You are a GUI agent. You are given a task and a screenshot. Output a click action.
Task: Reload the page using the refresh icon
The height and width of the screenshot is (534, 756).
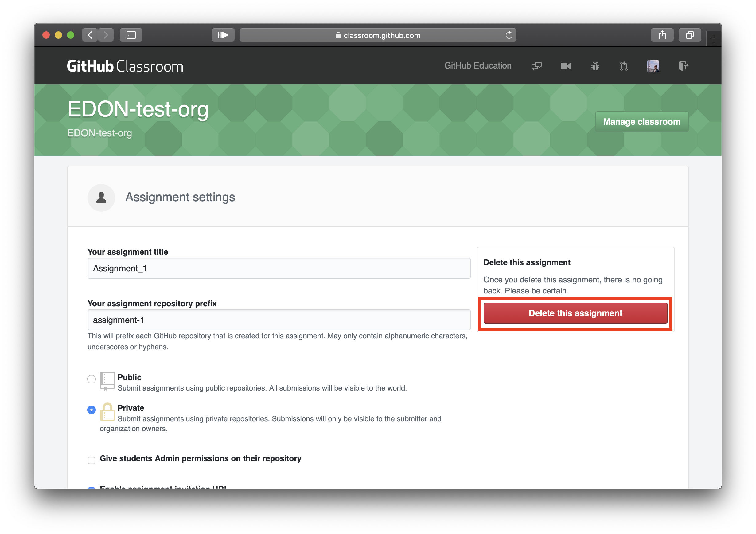(x=509, y=35)
